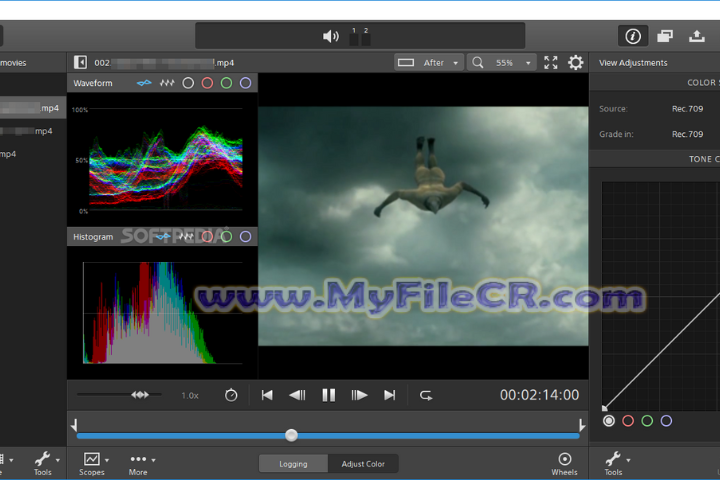Toggle Histogram blue channel circle

[246, 237]
